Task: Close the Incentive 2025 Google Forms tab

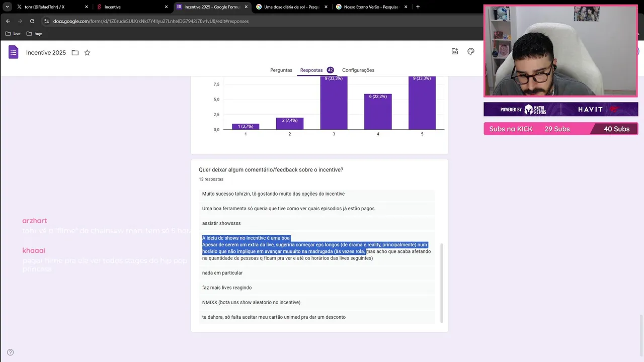Action: pyautogui.click(x=246, y=7)
